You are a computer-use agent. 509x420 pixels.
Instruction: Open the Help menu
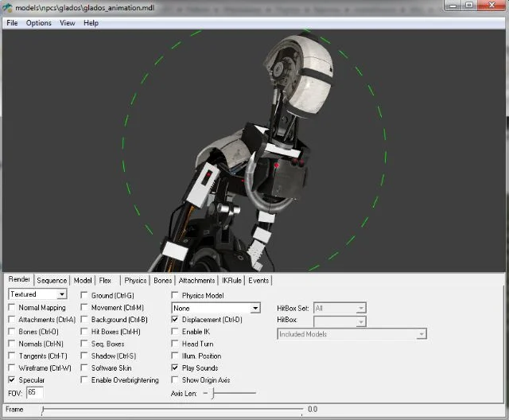pos(91,23)
